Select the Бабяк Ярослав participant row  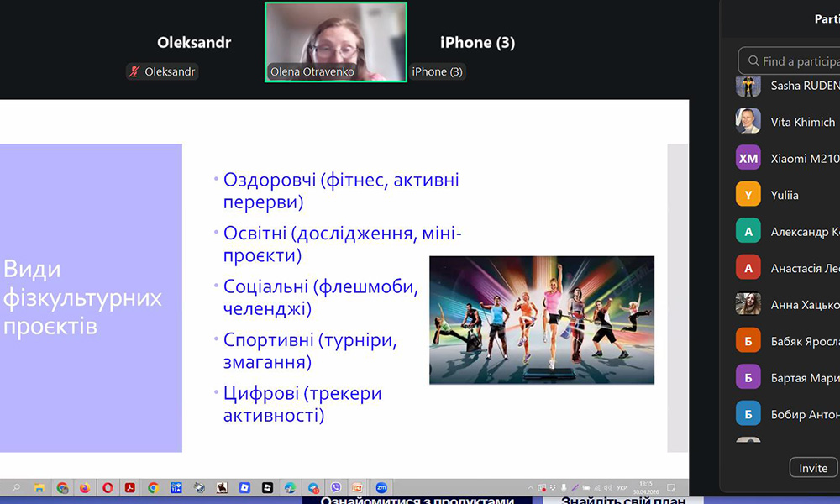tap(788, 341)
